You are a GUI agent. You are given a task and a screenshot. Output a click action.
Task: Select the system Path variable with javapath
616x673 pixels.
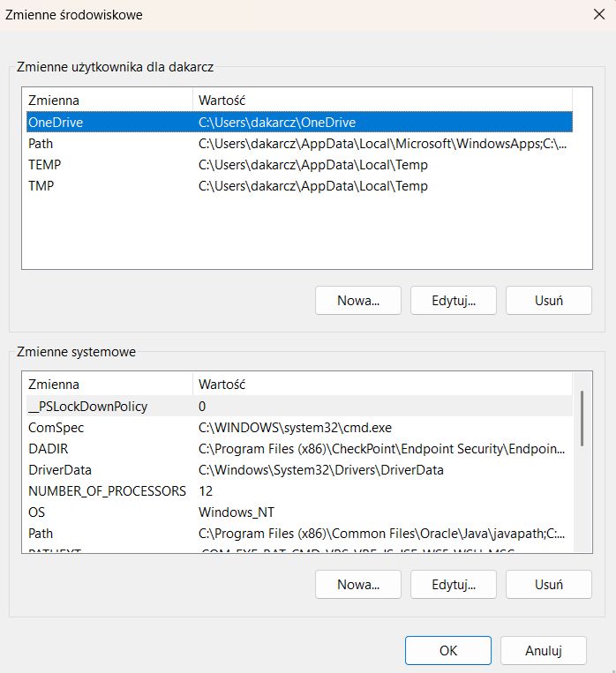click(299, 533)
